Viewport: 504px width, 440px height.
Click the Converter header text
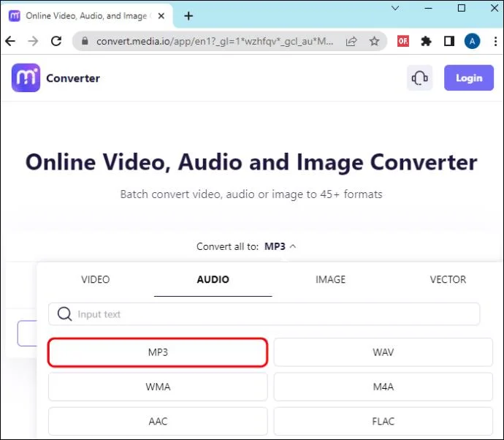(73, 78)
